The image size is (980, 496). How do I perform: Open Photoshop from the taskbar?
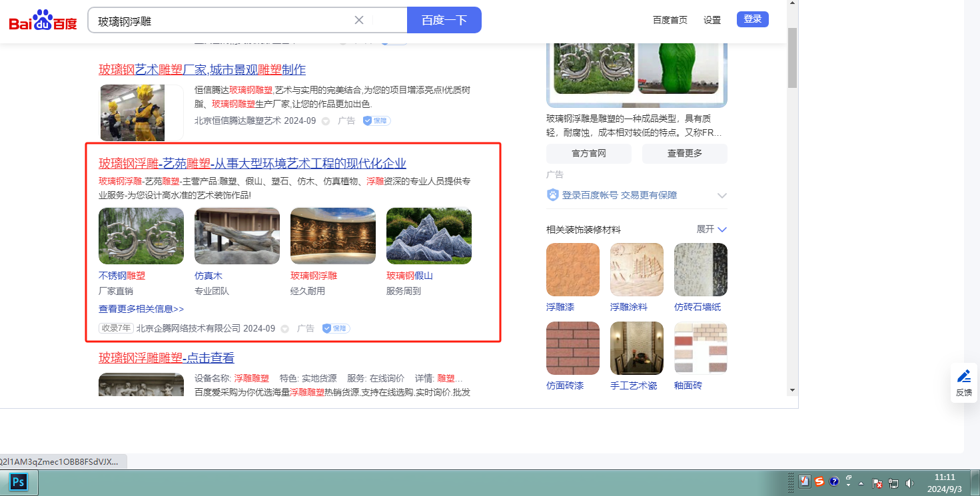[x=18, y=481]
